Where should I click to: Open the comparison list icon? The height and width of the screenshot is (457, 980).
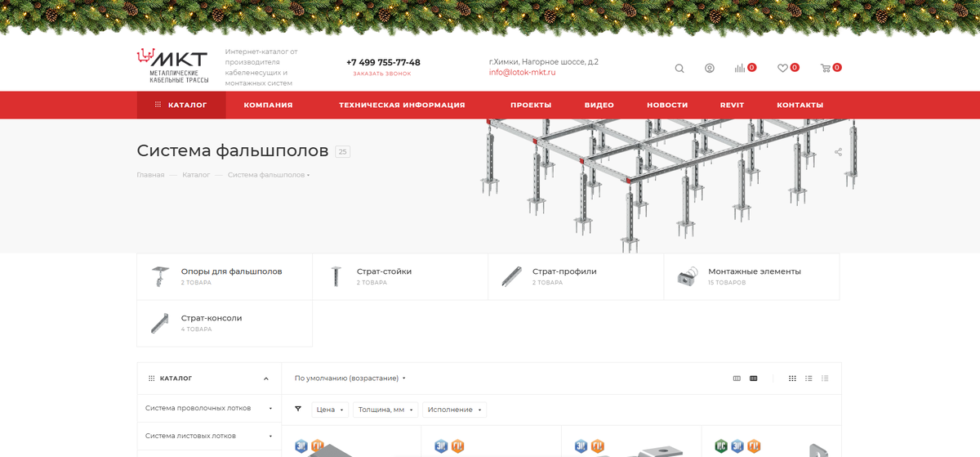tap(740, 68)
